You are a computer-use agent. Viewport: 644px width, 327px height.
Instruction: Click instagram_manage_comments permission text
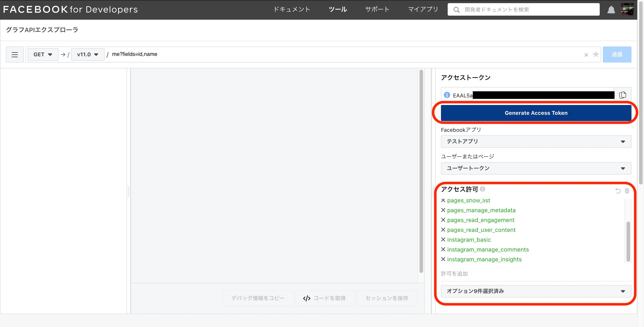coord(488,249)
